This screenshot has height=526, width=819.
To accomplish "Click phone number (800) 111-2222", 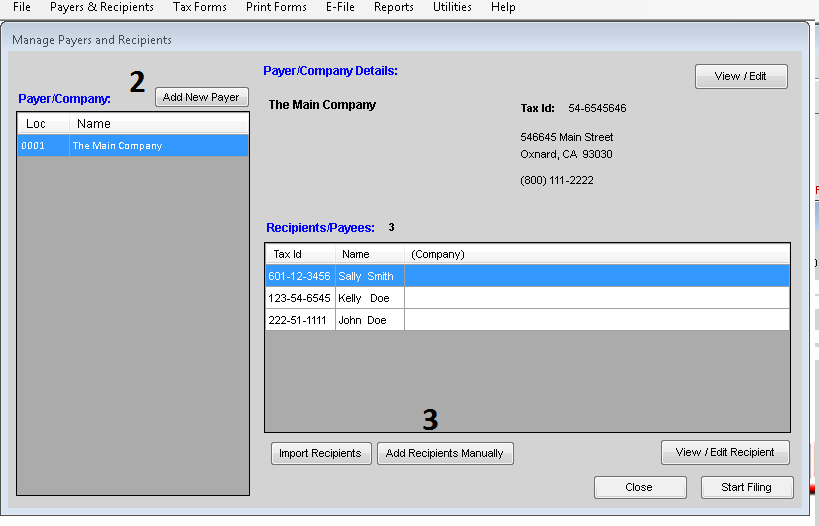I will 557,180.
